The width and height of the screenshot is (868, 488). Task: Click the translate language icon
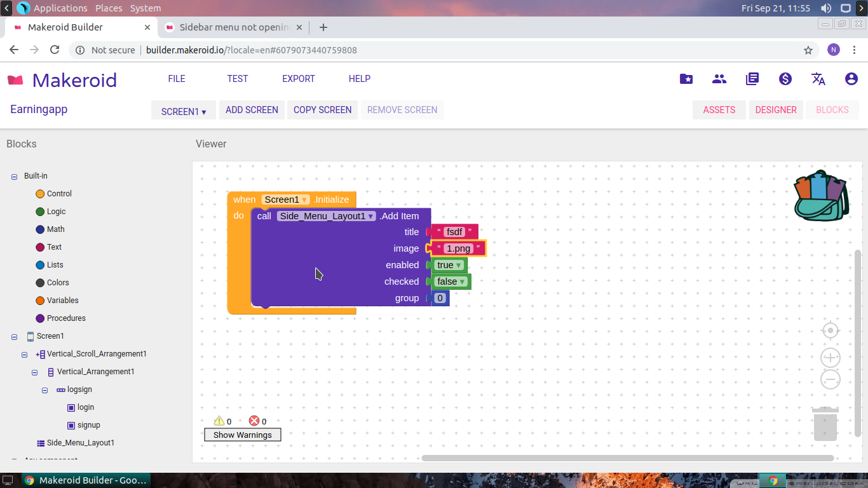[818, 79]
